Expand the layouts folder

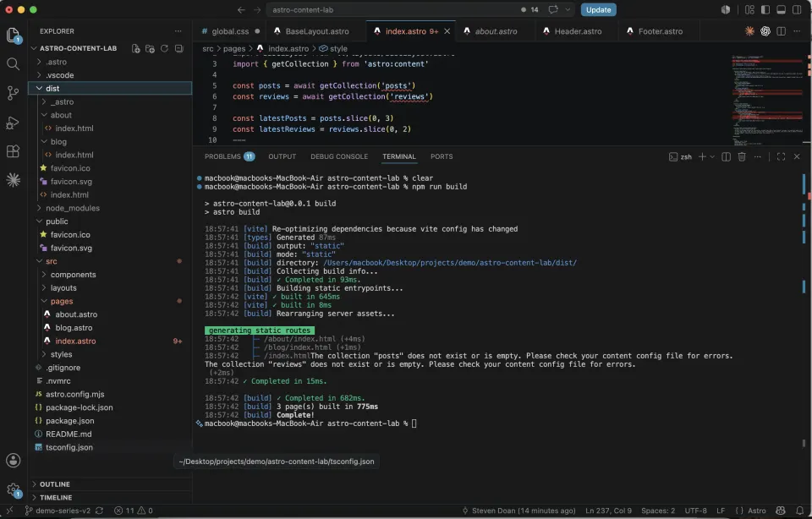[x=110, y=287]
